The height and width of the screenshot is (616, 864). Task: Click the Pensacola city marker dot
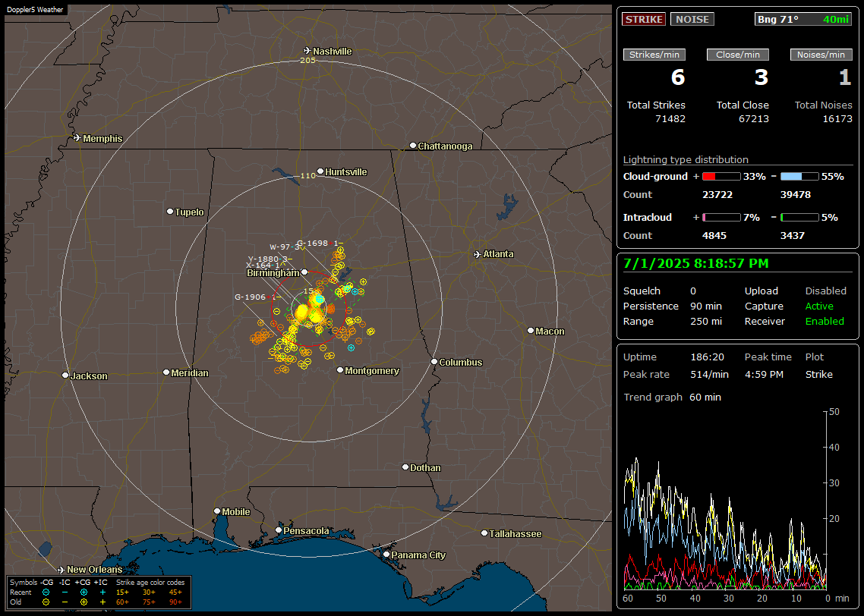pos(279,530)
